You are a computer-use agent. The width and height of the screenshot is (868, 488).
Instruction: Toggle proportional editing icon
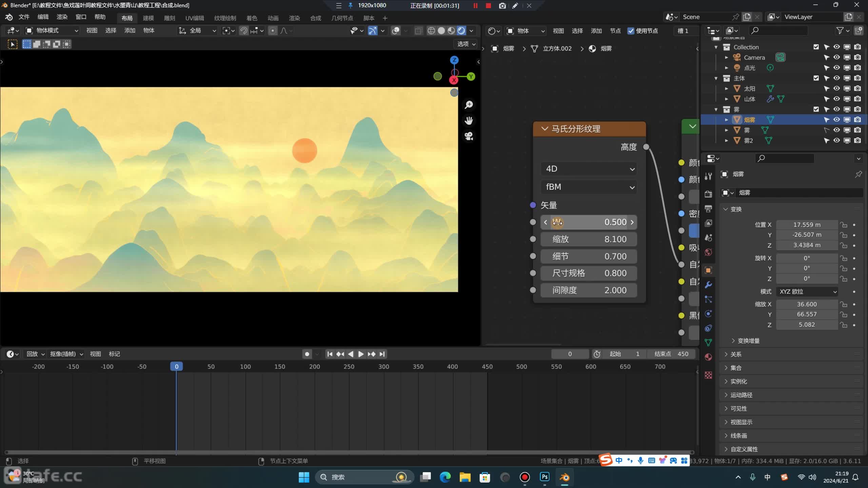pos(273,31)
